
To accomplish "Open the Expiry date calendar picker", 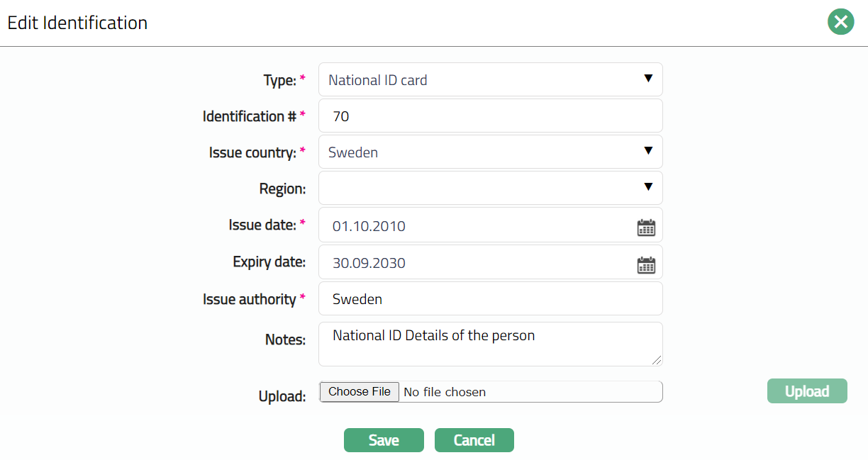I will pos(646,265).
